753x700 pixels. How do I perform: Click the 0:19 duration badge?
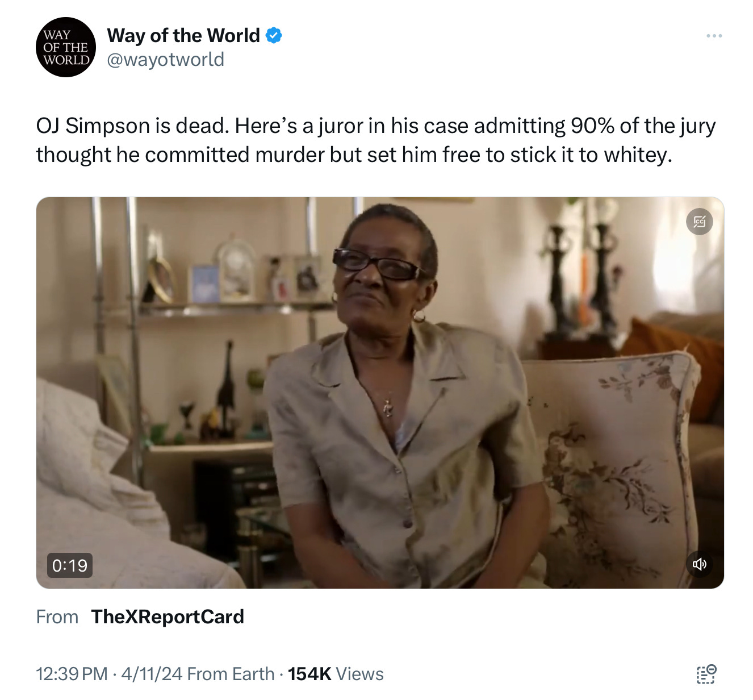coord(70,565)
